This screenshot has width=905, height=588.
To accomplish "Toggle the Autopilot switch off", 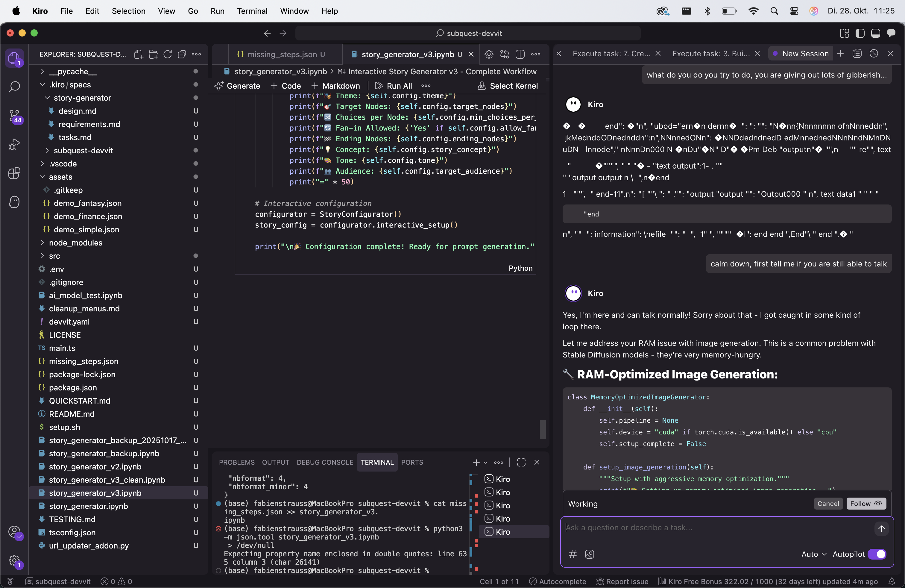I will (x=877, y=554).
